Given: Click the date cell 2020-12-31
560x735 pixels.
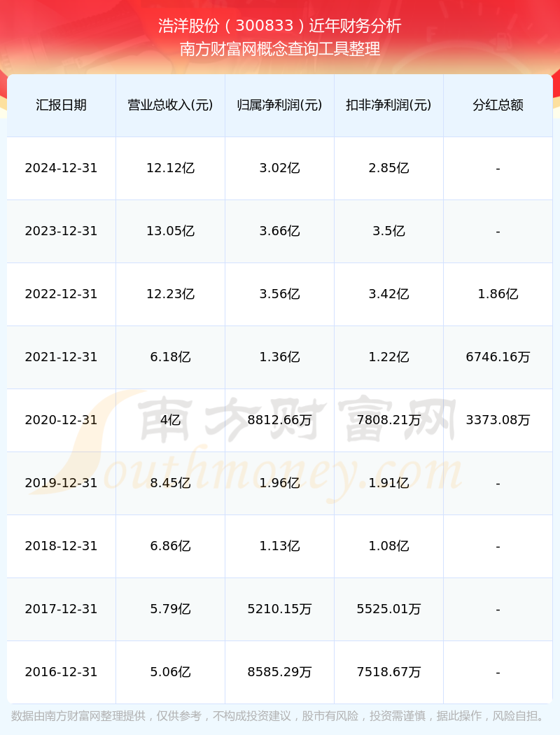Looking at the screenshot, I should (x=62, y=420).
